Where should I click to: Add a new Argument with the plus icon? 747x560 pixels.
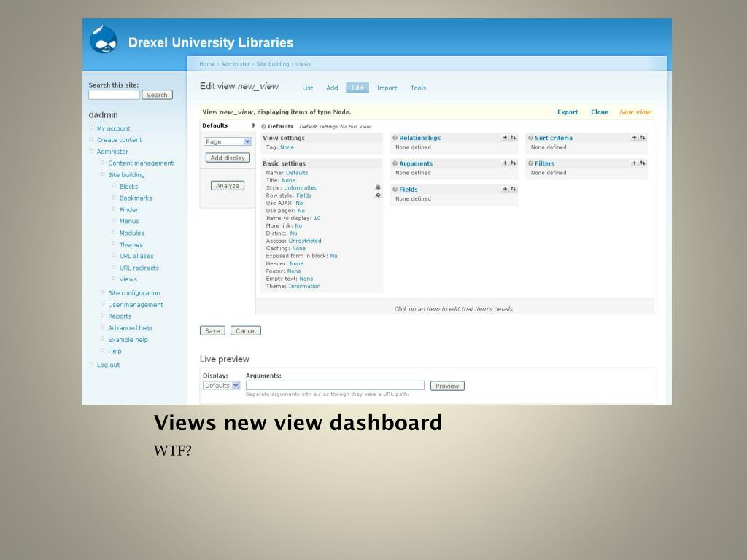[505, 163]
